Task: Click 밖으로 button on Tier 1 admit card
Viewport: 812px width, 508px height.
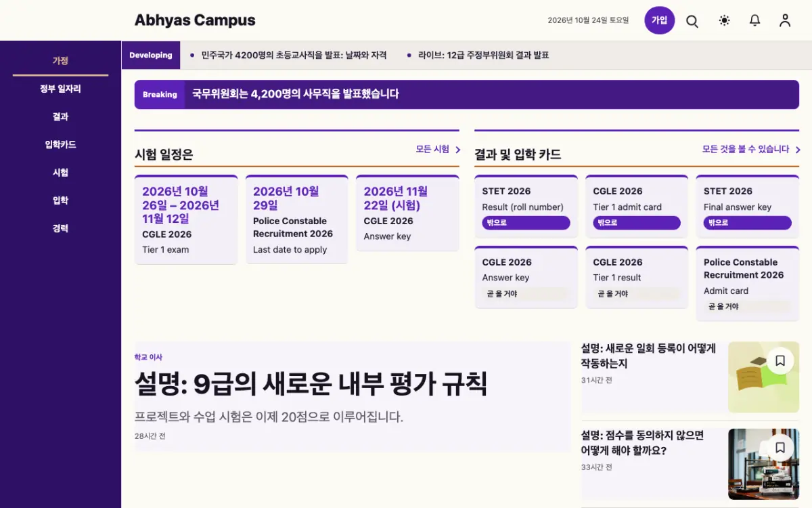Action: coord(637,223)
